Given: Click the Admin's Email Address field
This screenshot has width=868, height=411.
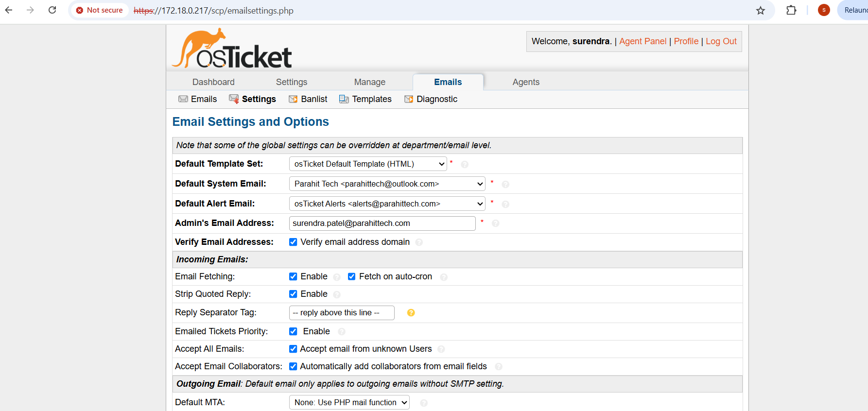Looking at the screenshot, I should pyautogui.click(x=382, y=223).
